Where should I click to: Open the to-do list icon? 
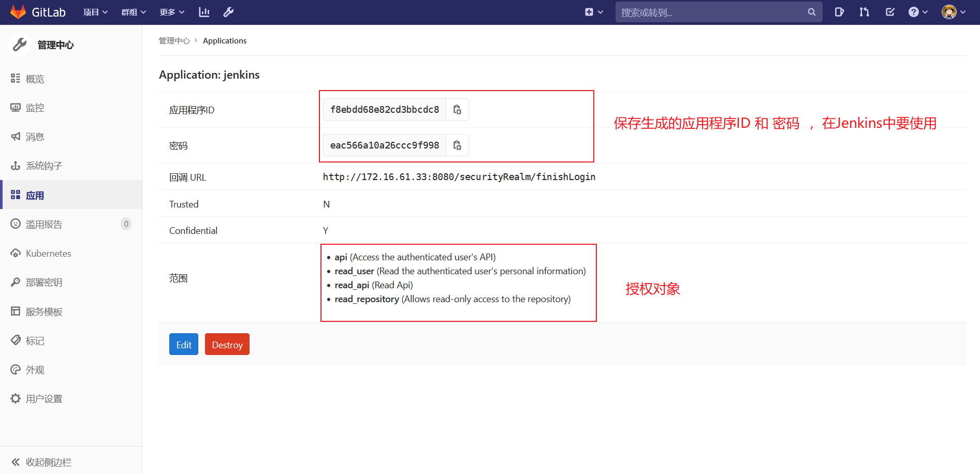coord(890,12)
